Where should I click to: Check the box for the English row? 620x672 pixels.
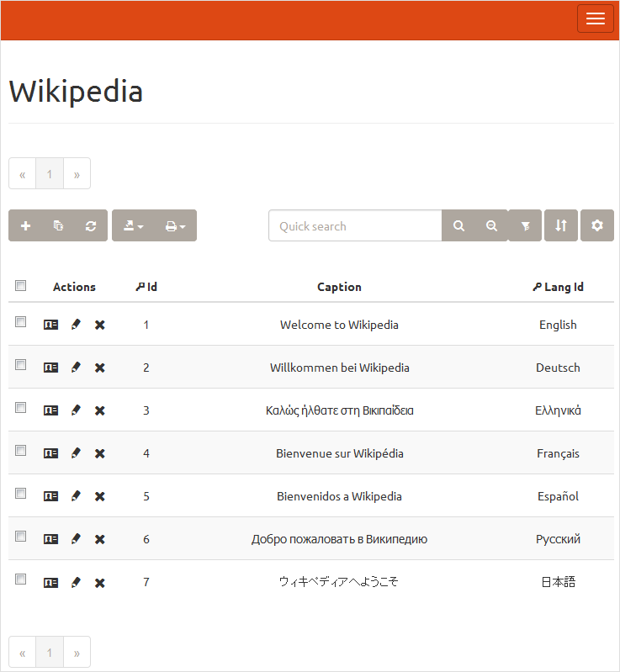click(x=20, y=321)
